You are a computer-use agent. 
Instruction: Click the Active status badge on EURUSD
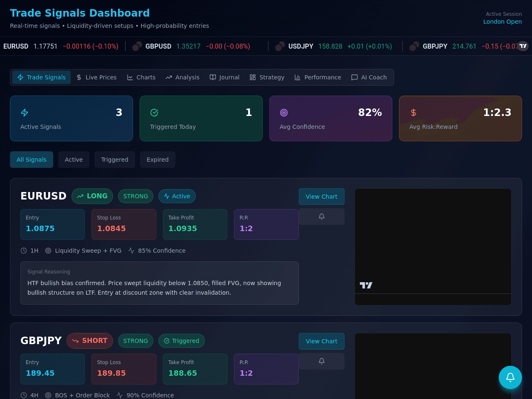(x=177, y=196)
